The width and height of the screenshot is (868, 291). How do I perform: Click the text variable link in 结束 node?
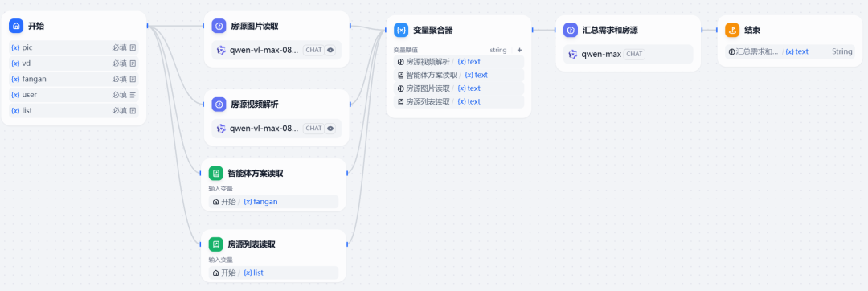tap(796, 52)
